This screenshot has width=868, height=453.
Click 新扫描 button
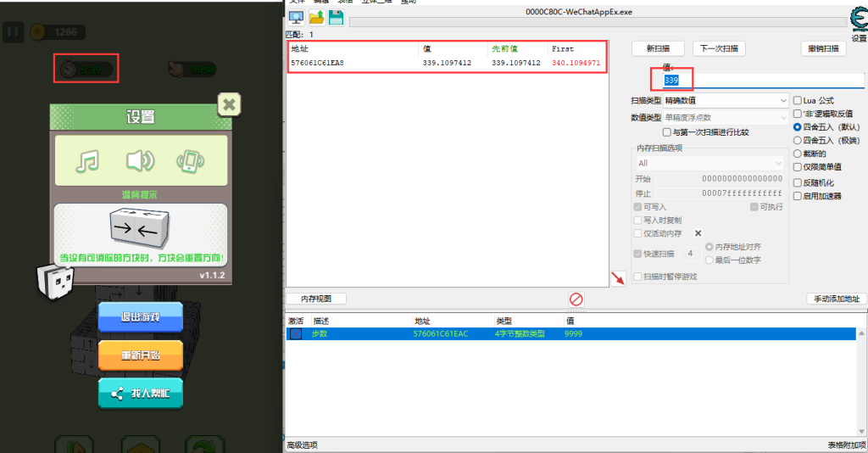(658, 48)
